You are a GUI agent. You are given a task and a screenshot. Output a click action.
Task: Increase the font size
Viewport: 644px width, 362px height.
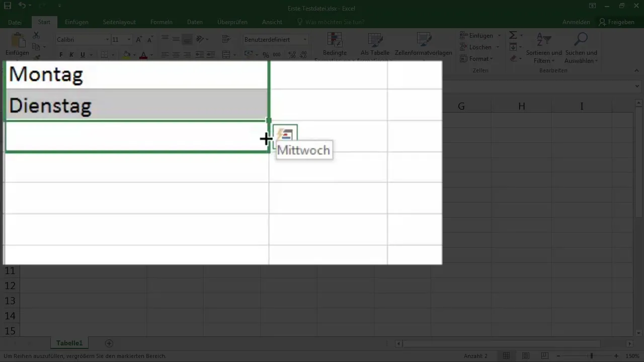pyautogui.click(x=139, y=39)
